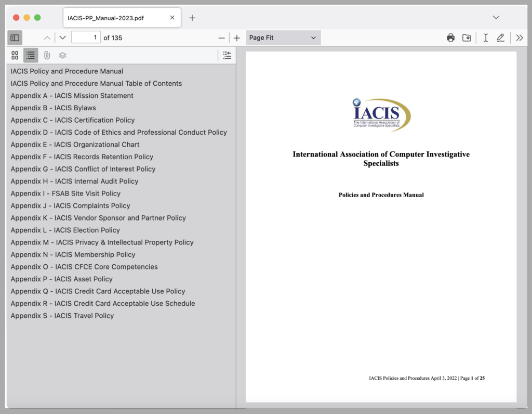Open a new tab
This screenshot has width=532, height=414.
(192, 18)
